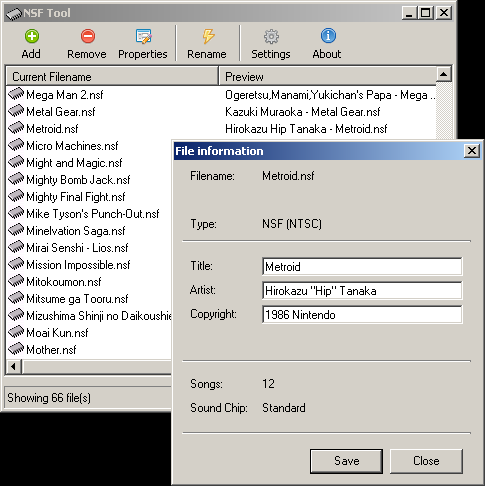485x486 pixels.
Task: Select Metal Gear.nsf filename
Action: (61, 112)
